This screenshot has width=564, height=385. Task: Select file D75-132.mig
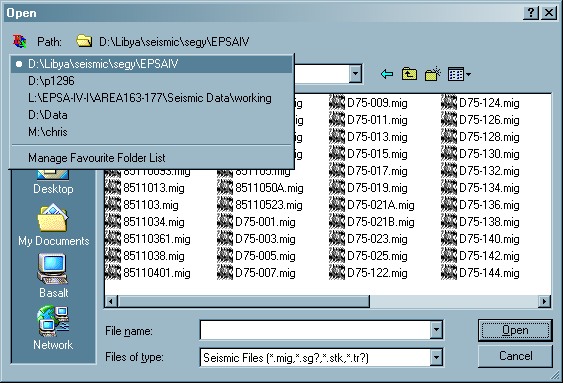480,171
